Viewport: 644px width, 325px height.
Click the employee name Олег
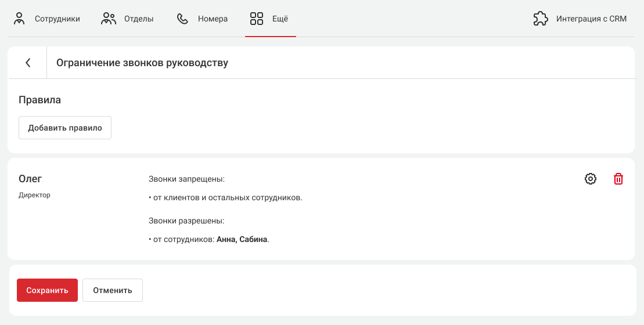click(31, 179)
